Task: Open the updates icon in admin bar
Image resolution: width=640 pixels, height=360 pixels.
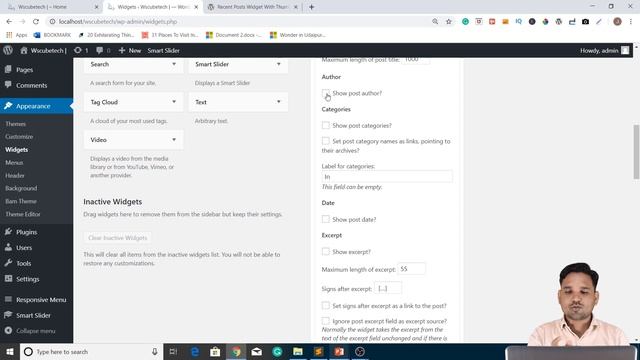Action: click(x=81, y=50)
